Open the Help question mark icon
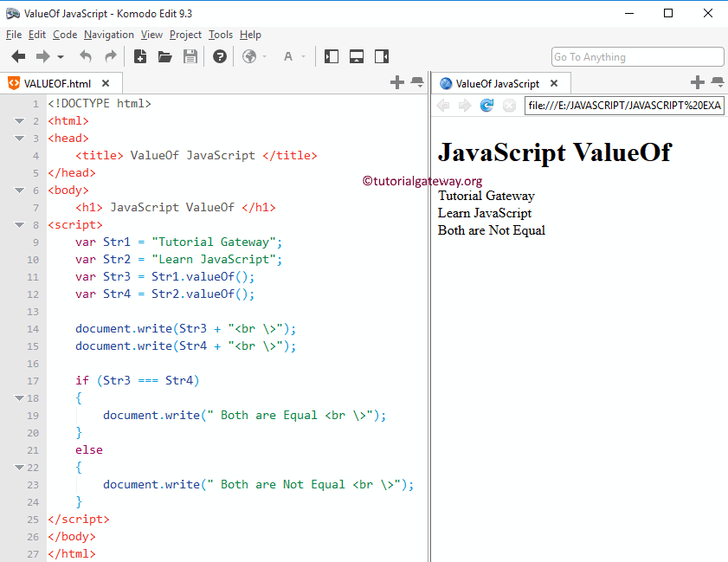 click(x=220, y=57)
